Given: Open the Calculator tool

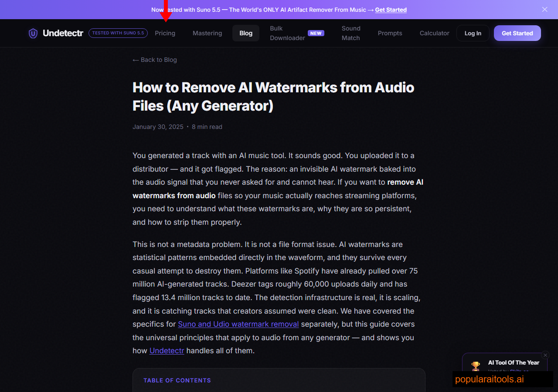Looking at the screenshot, I should click(x=434, y=33).
